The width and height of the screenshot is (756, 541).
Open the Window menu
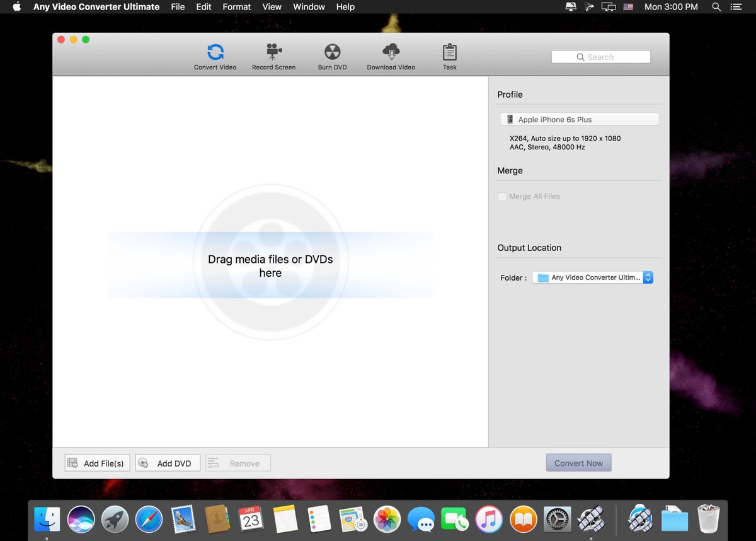click(x=309, y=7)
